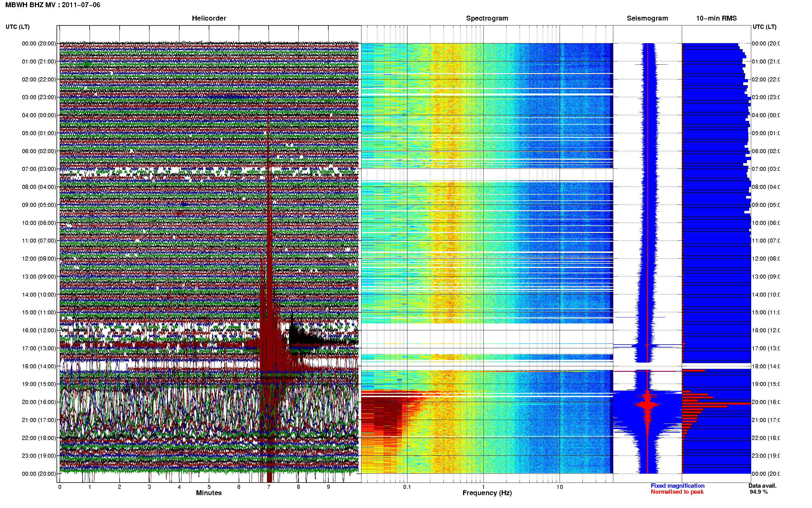Click the left '14:00 (10:00)' time label
This screenshot has width=812, height=508.
click(x=39, y=295)
